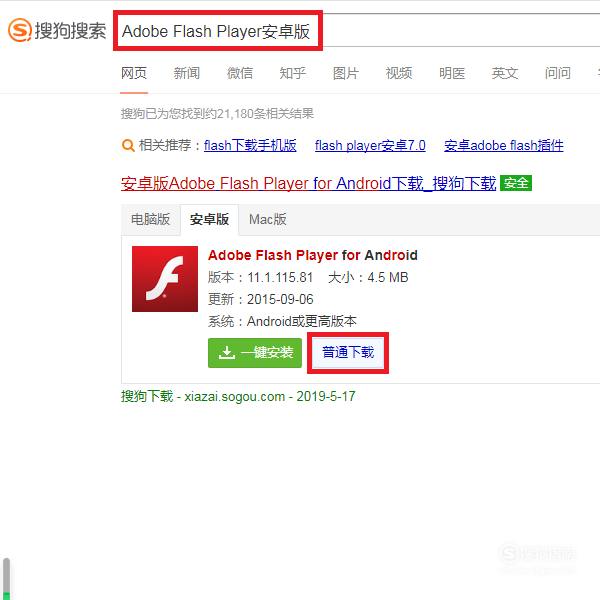Click the Adobe Flash Player for Android title

pos(313,255)
